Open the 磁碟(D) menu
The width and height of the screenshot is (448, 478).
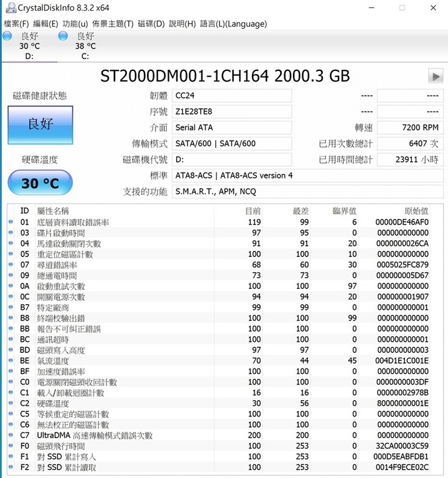(x=151, y=24)
